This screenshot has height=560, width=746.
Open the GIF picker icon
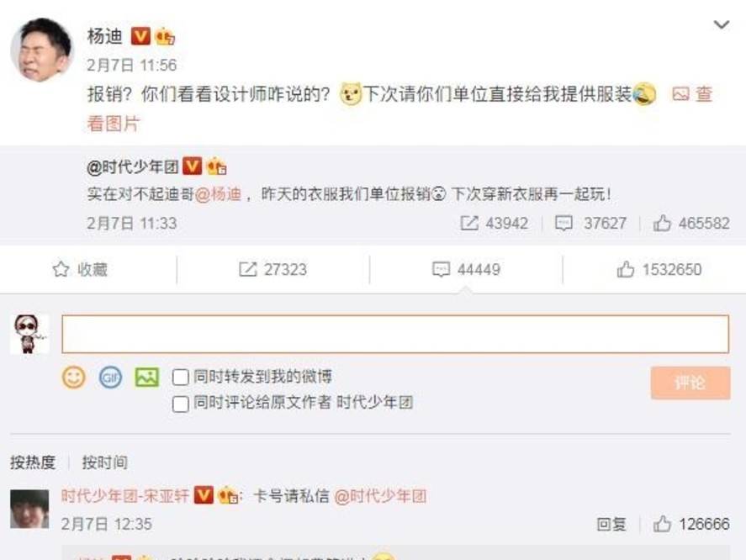110,378
